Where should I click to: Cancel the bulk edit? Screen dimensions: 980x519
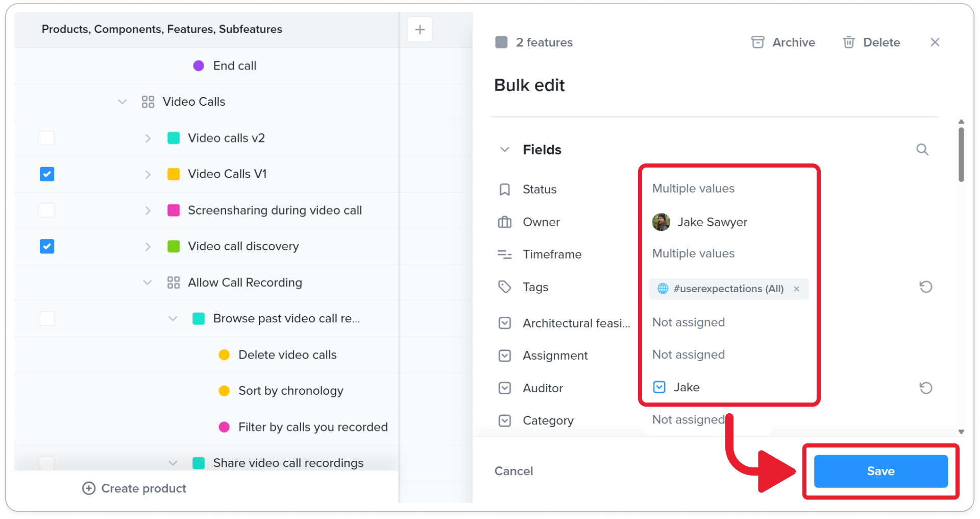[513, 471]
